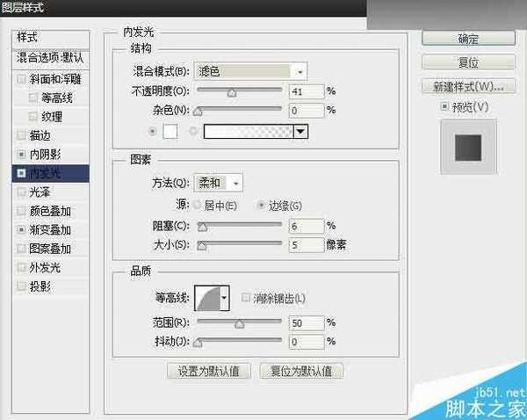Image resolution: width=527 pixels, height=420 pixels.
Task: Open the 渐变叠加 settings entry
Action: click(51, 229)
